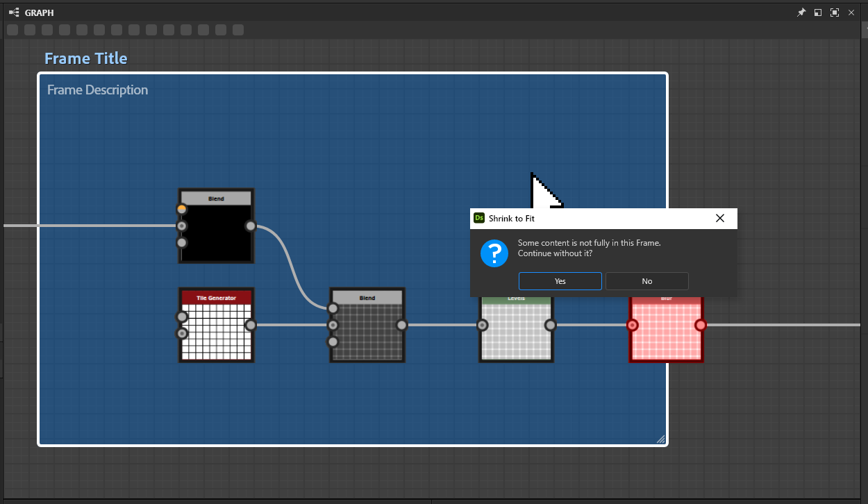Click the Frame Description text
The image size is (868, 504).
[x=97, y=90]
